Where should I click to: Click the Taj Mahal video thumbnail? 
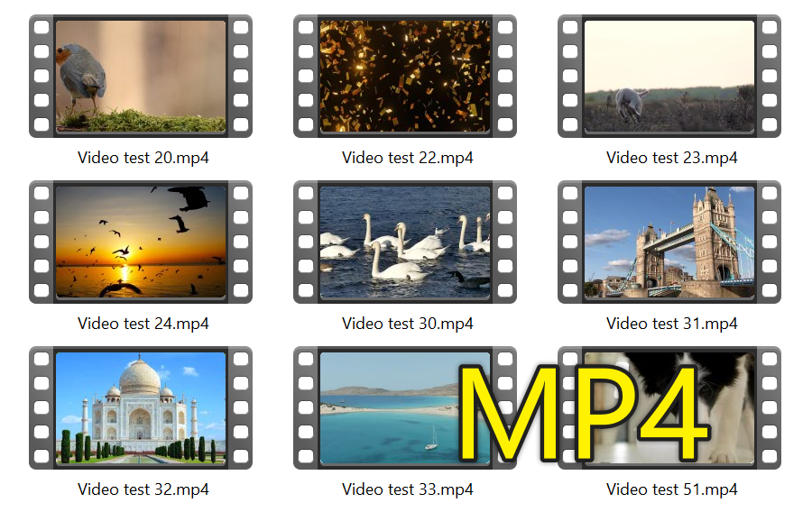click(x=142, y=407)
